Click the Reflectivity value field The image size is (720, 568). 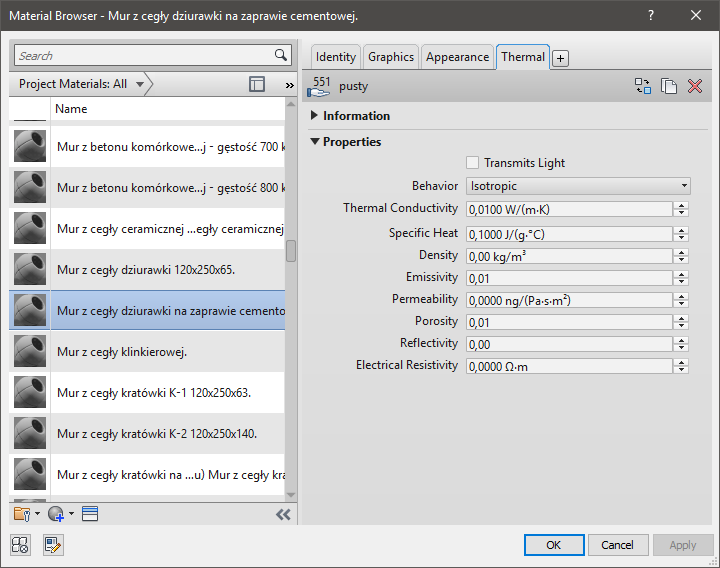[569, 344]
